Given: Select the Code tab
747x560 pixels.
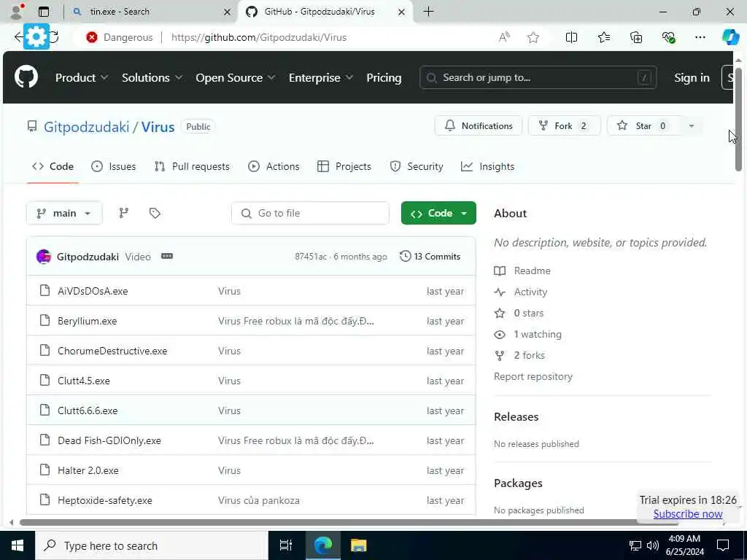Looking at the screenshot, I should click(x=53, y=166).
